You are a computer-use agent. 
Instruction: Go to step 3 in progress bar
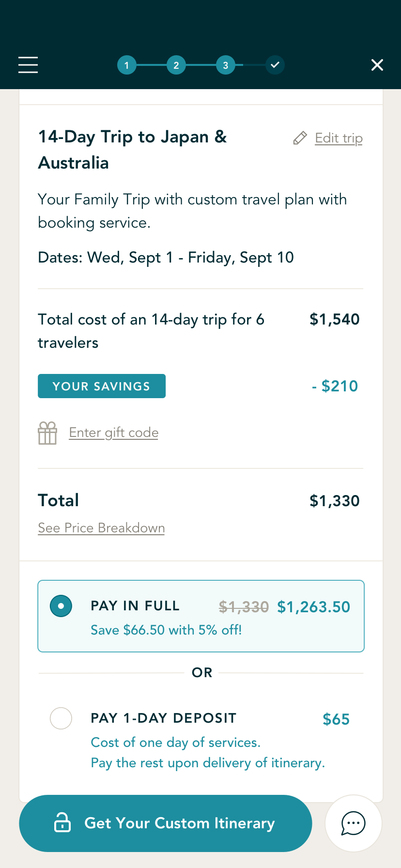click(226, 65)
